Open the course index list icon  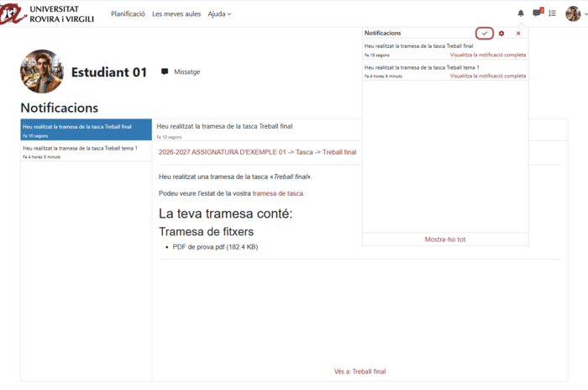pos(552,13)
